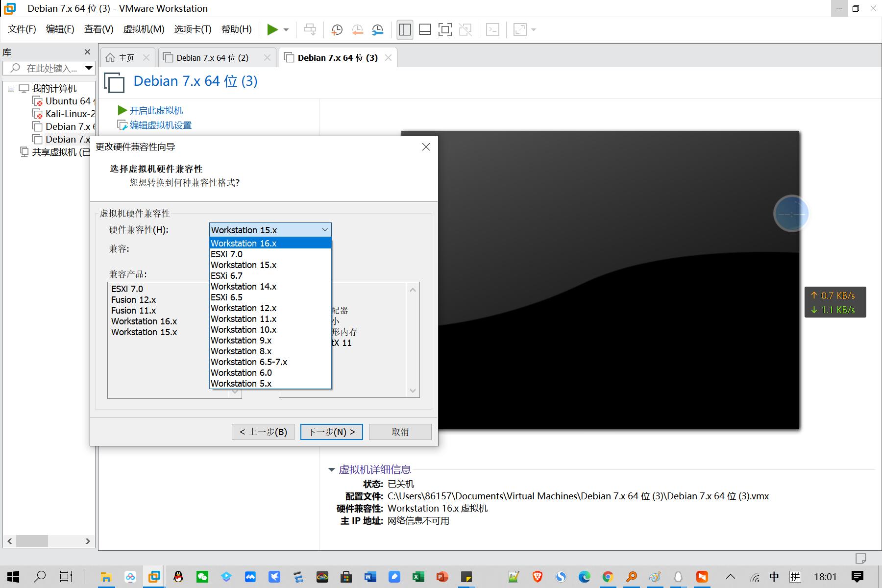
Task: Open the 文件(F) menu
Action: click(x=22, y=29)
